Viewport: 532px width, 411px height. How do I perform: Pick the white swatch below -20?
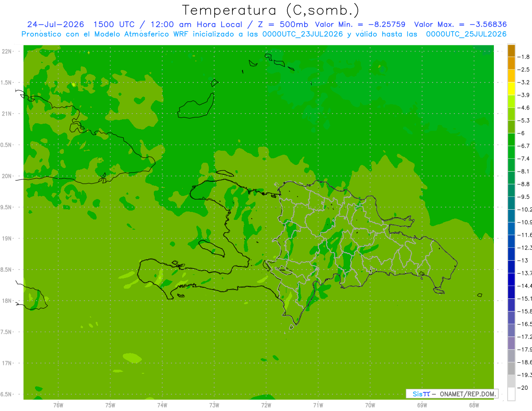[x=511, y=394]
